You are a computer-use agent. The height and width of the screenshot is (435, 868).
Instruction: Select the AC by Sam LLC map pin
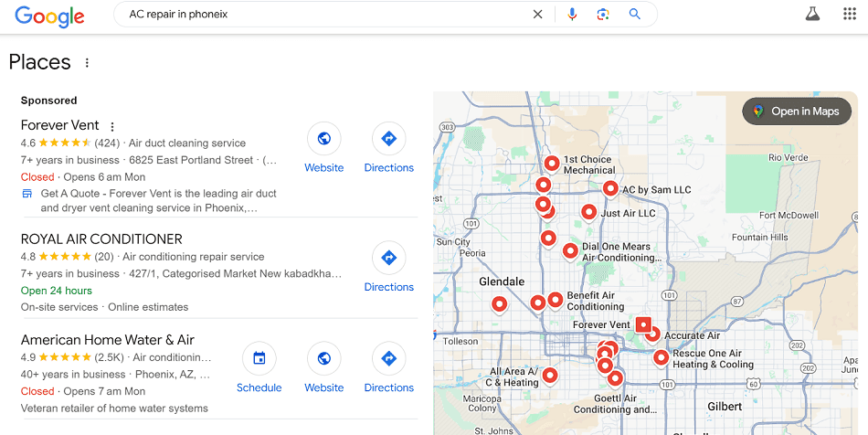point(610,187)
